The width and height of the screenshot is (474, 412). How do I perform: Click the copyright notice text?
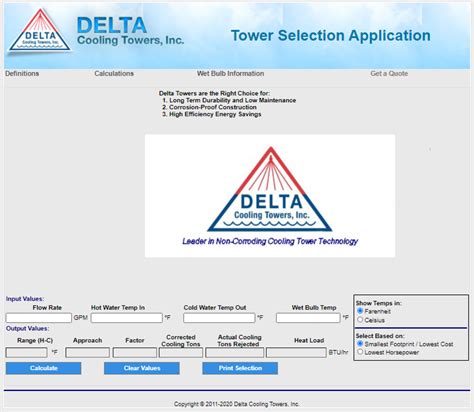click(x=237, y=404)
